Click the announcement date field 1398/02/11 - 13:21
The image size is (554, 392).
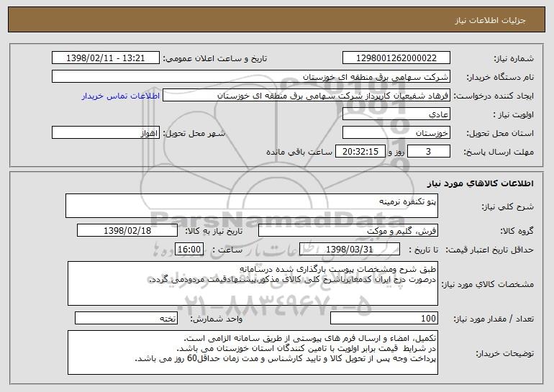106,58
